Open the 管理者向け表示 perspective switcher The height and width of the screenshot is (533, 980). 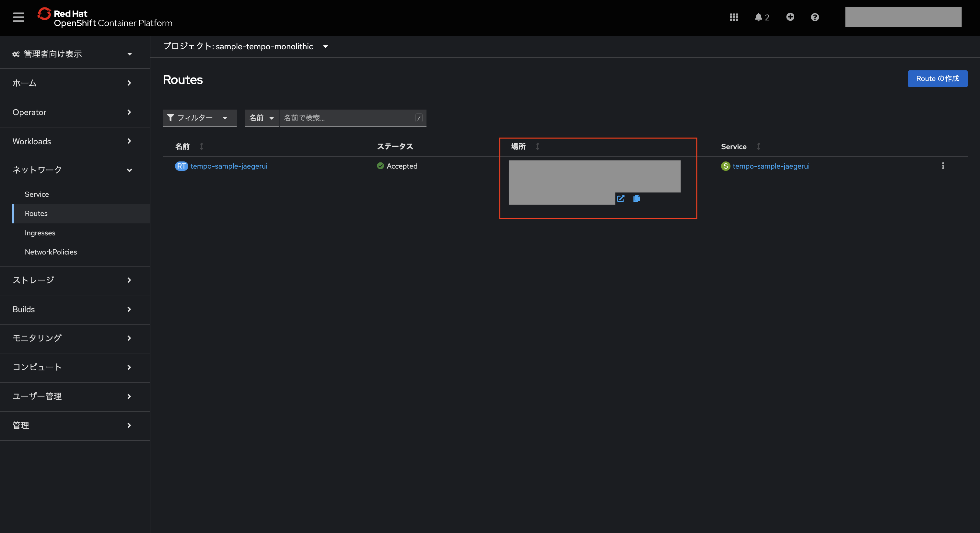pyautogui.click(x=72, y=54)
